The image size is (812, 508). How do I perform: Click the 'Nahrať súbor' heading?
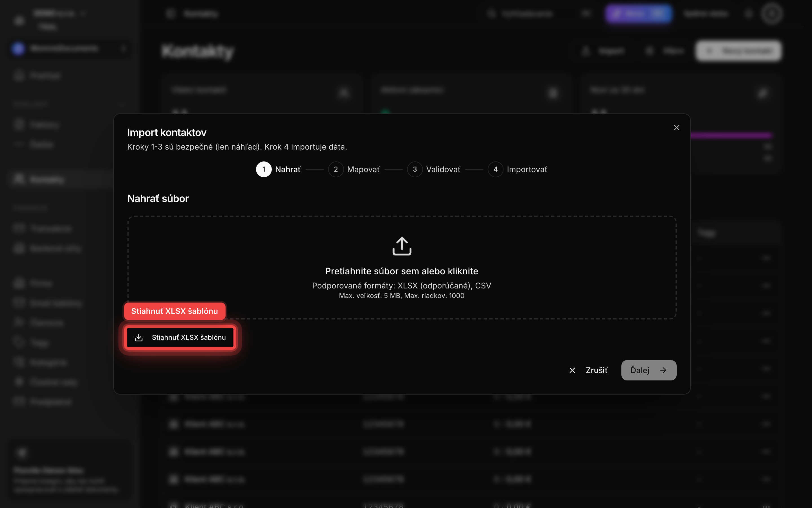(158, 199)
